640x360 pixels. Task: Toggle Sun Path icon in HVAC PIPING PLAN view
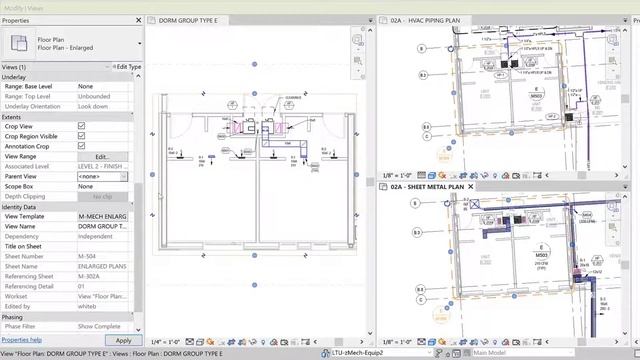[x=442, y=176]
